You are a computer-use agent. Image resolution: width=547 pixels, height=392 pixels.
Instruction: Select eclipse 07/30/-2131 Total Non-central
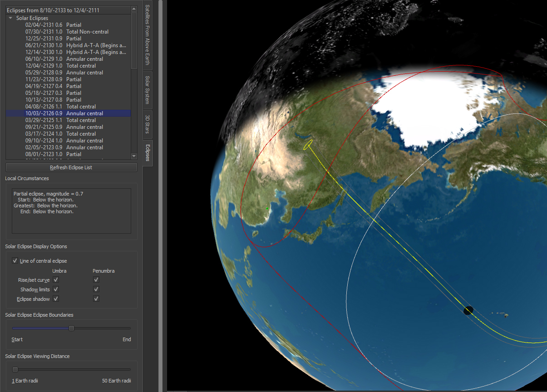[x=68, y=32]
